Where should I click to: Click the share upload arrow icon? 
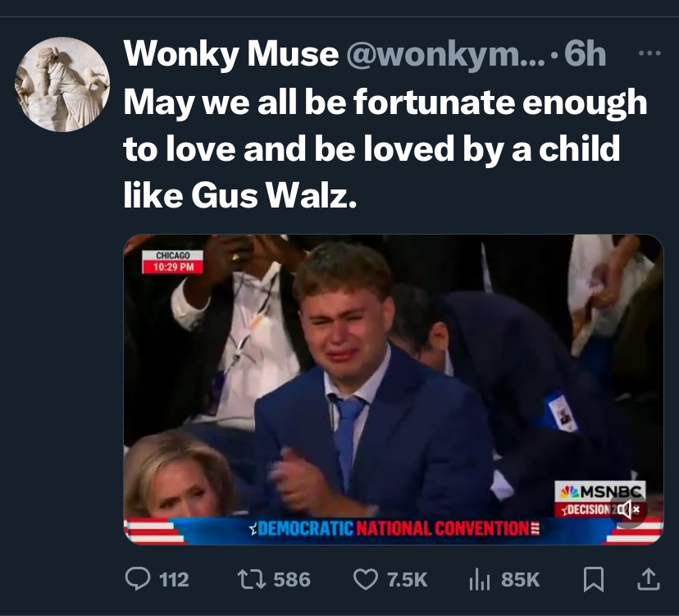point(648,579)
